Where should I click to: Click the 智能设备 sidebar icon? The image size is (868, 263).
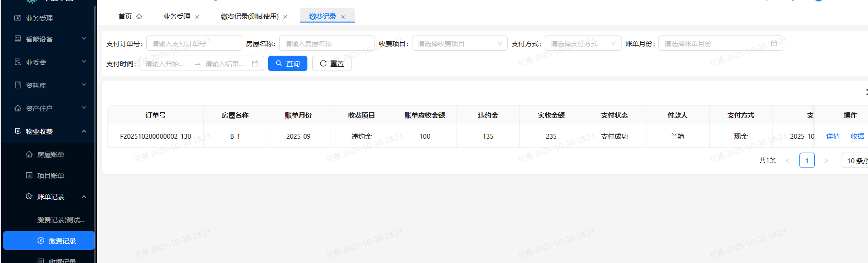pyautogui.click(x=18, y=39)
